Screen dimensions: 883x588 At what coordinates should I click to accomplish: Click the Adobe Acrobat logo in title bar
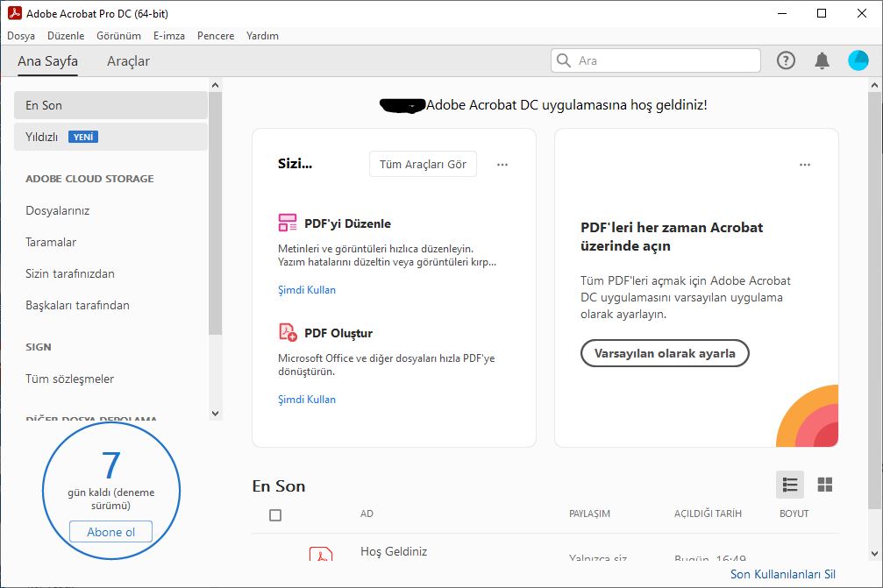[x=15, y=13]
